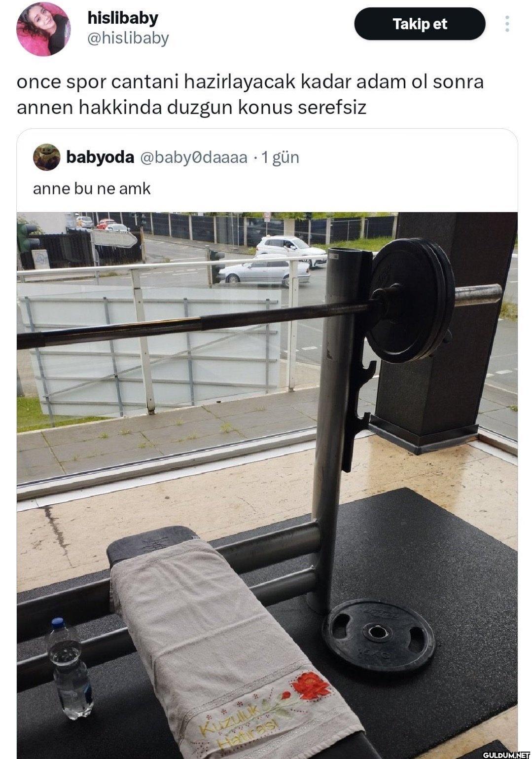Open quoted tweet card header area

166,157
